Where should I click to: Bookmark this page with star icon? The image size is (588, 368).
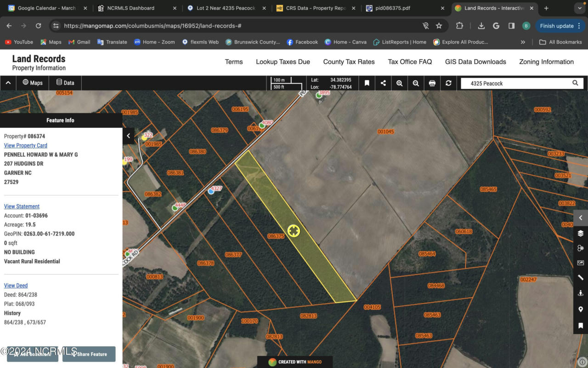[x=439, y=26]
